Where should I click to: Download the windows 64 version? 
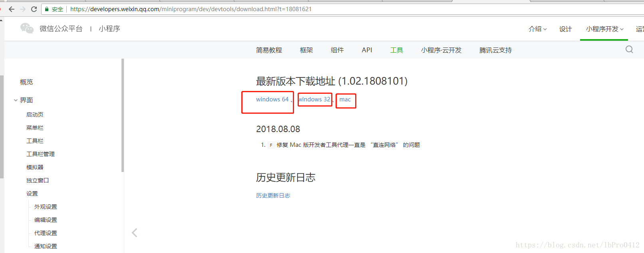pos(272,99)
